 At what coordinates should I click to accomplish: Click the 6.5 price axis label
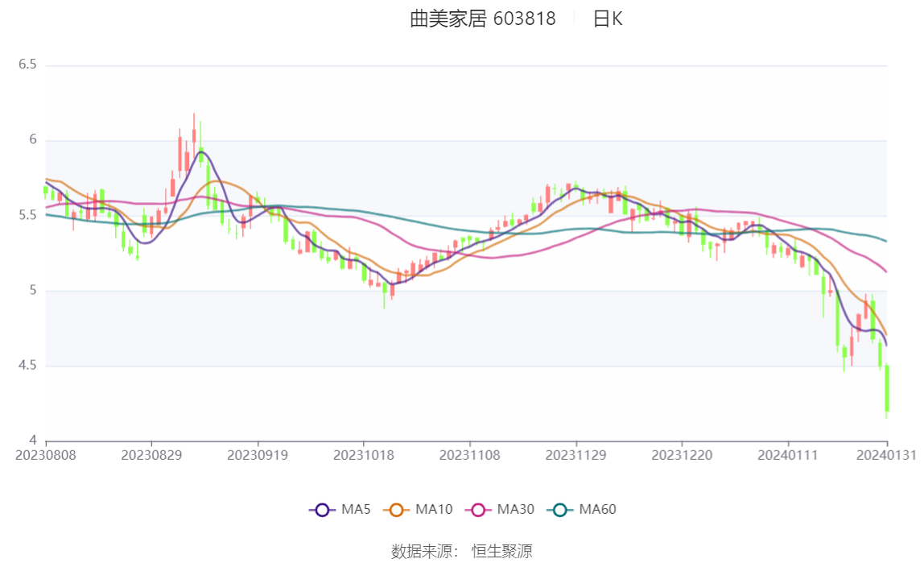(27, 64)
